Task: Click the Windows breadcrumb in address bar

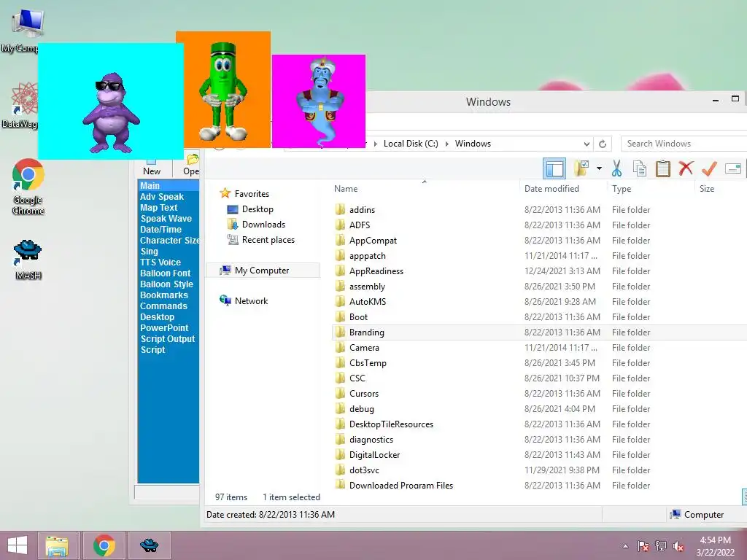Action: (x=473, y=144)
